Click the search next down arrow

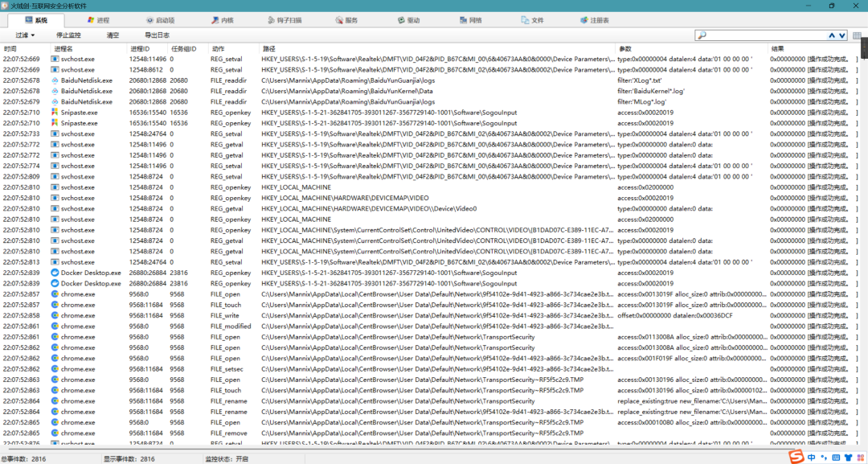point(842,35)
